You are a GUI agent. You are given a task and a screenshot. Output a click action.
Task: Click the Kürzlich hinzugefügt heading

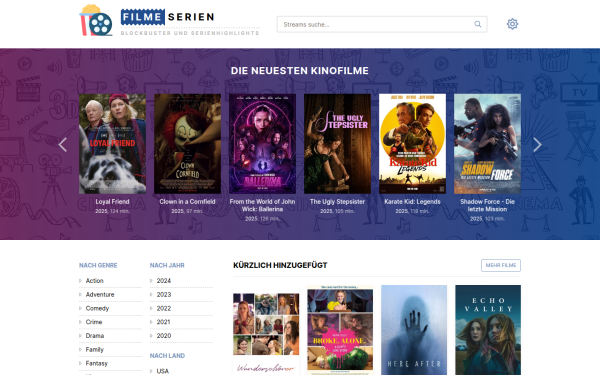(280, 265)
